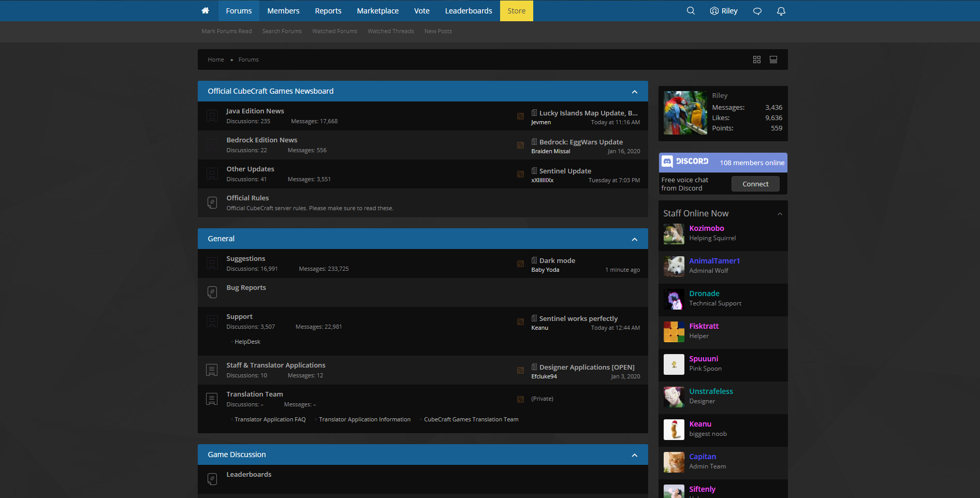Screen dimensions: 980x498
Task: Click the Discord logo icon
Action: pos(667,162)
